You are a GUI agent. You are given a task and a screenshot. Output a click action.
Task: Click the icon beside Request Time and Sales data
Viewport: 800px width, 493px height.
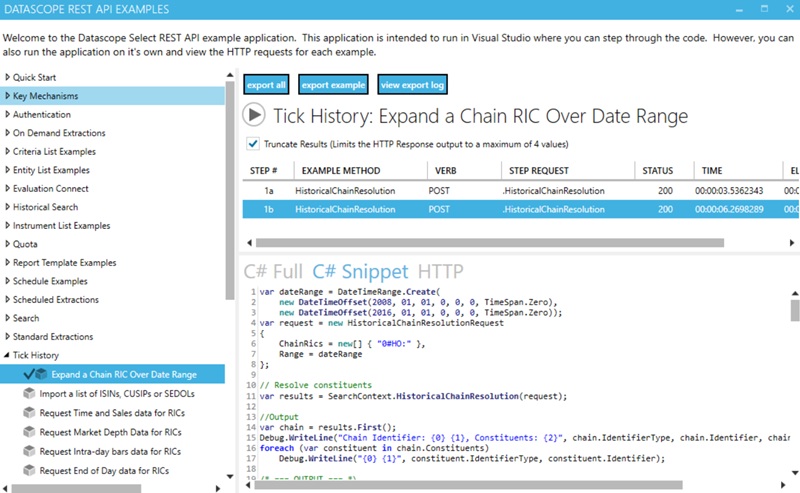click(x=29, y=413)
